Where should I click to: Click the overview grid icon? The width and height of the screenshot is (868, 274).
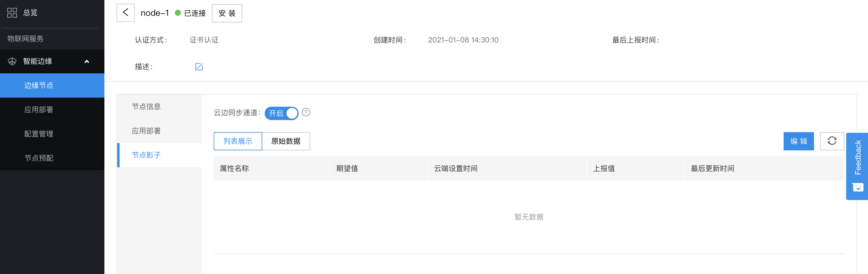[12, 13]
